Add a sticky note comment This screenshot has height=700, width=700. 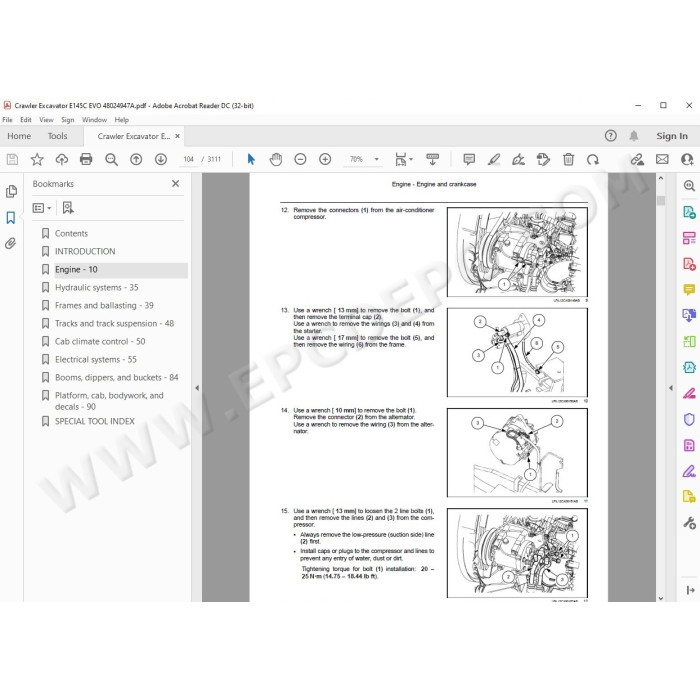tap(469, 159)
